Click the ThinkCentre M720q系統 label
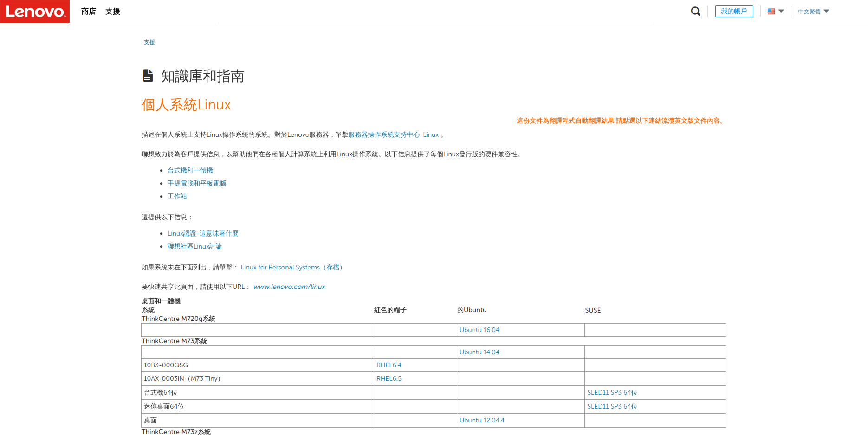The image size is (868, 435). click(179, 319)
